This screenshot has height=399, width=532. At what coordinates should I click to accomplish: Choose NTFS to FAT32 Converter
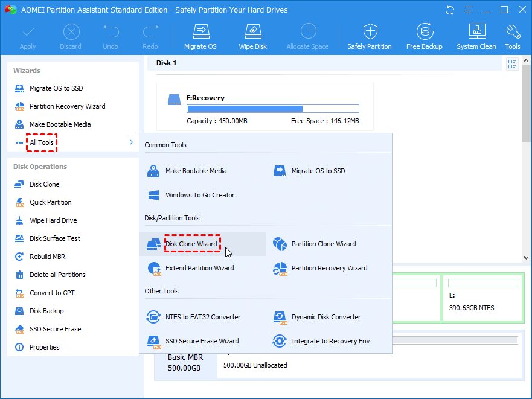202,317
